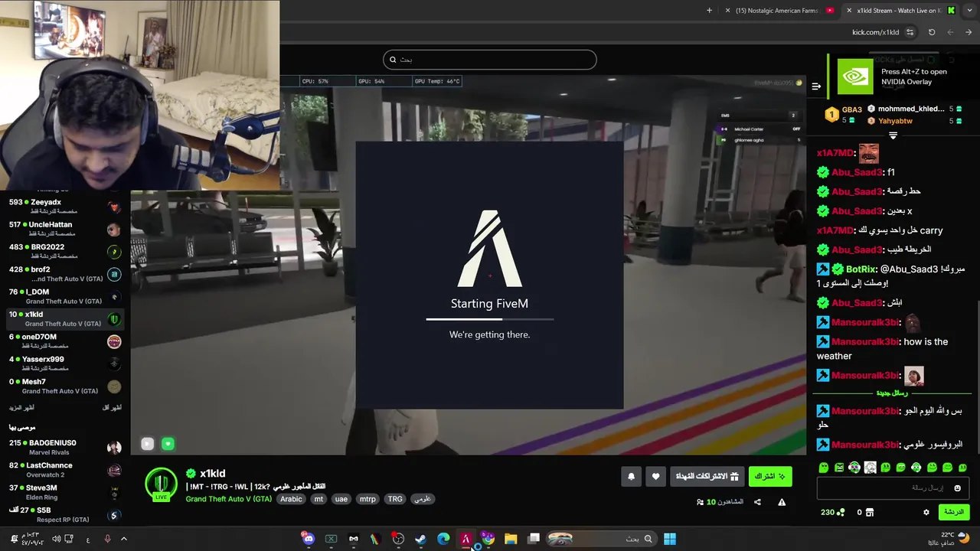Click أظهر أقل show less in sidebar
This screenshot has height=551, width=980.
tap(112, 408)
